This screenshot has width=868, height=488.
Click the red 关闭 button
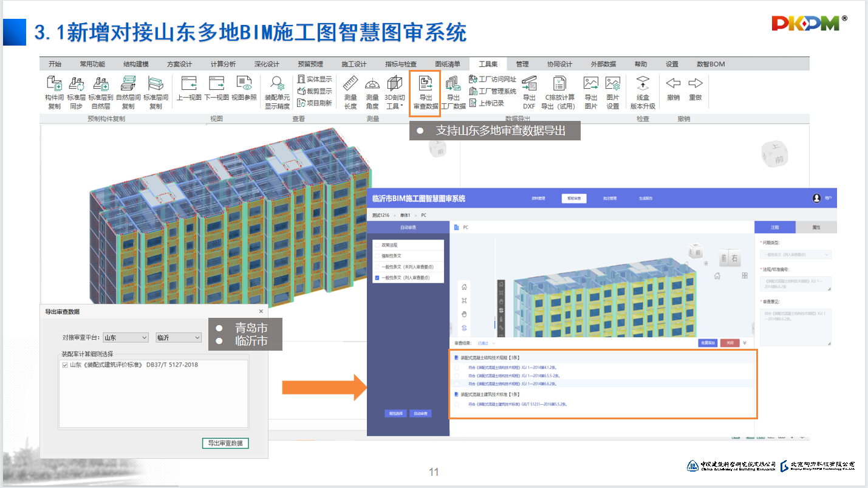point(730,343)
